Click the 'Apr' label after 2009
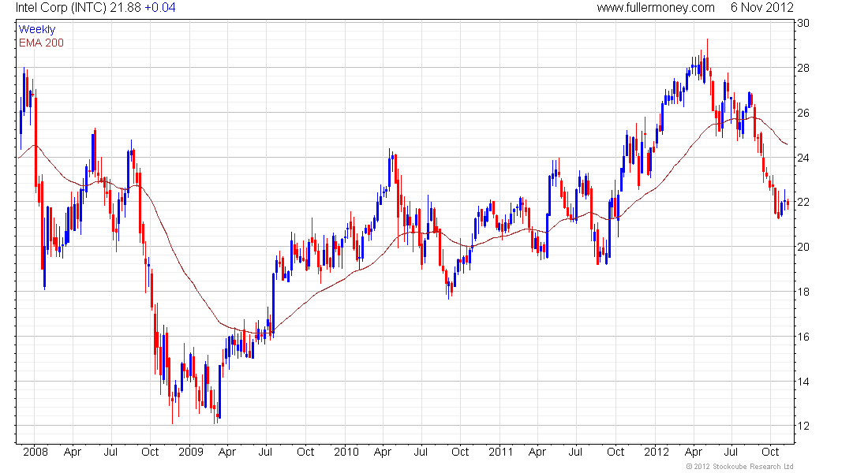Viewport: 868px width, 473px height. coord(227,452)
